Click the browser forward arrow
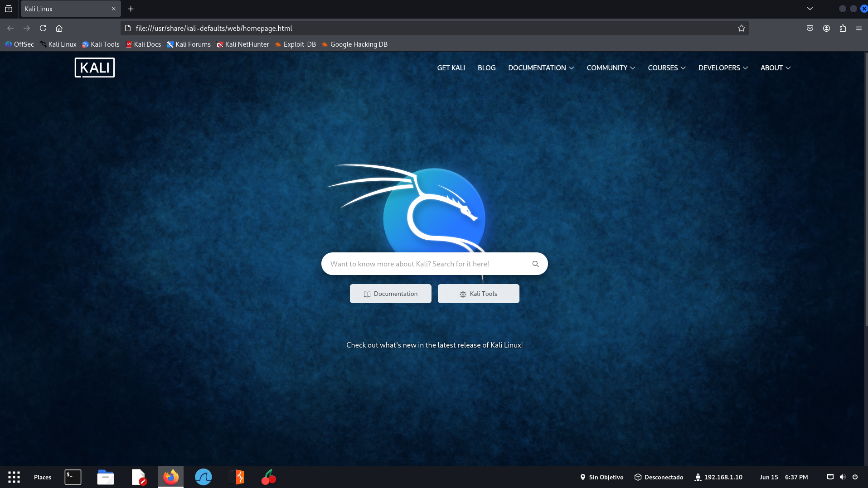This screenshot has width=868, height=488. point(27,28)
